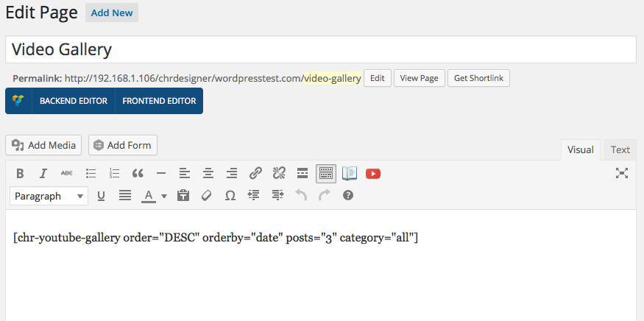
Task: Open the text color picker arrow
Action: 164,196
